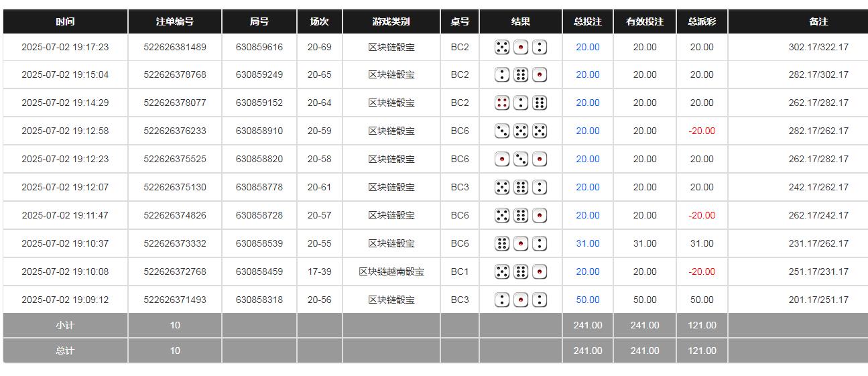Click dice result for bet 522626374826
This screenshot has width=868, height=376.
[x=520, y=215]
